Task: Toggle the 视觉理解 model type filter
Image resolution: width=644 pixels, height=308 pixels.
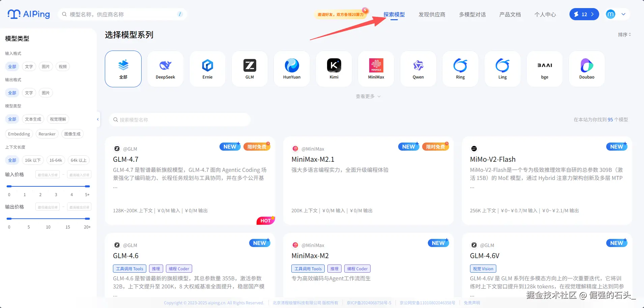Action: pyautogui.click(x=58, y=119)
